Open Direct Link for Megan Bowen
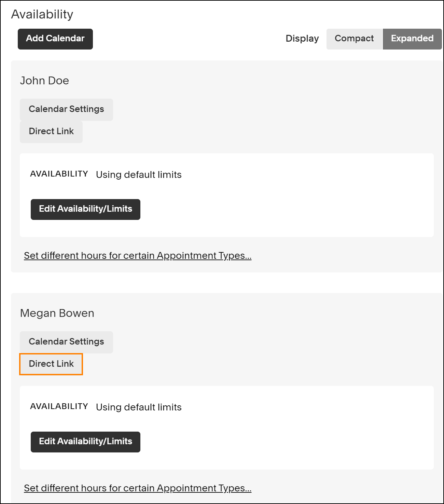The width and height of the screenshot is (444, 504). 51,364
